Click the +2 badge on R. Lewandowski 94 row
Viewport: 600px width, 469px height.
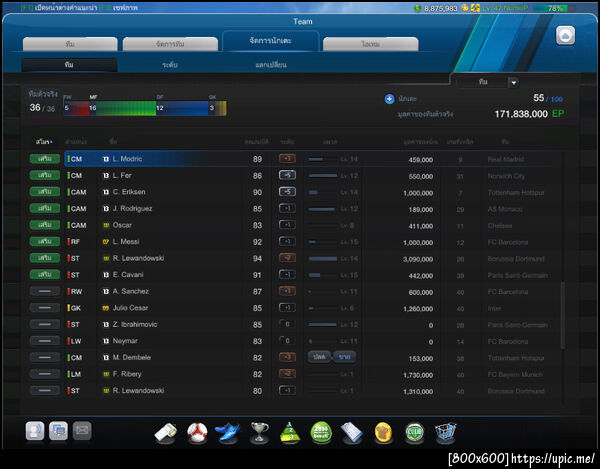[287, 258]
